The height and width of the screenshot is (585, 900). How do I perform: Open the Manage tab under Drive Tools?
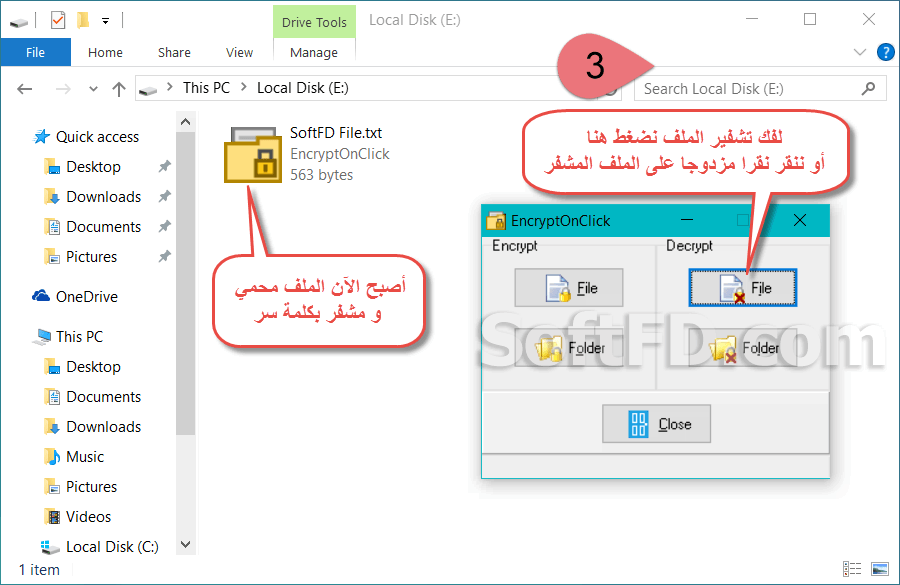click(x=314, y=52)
